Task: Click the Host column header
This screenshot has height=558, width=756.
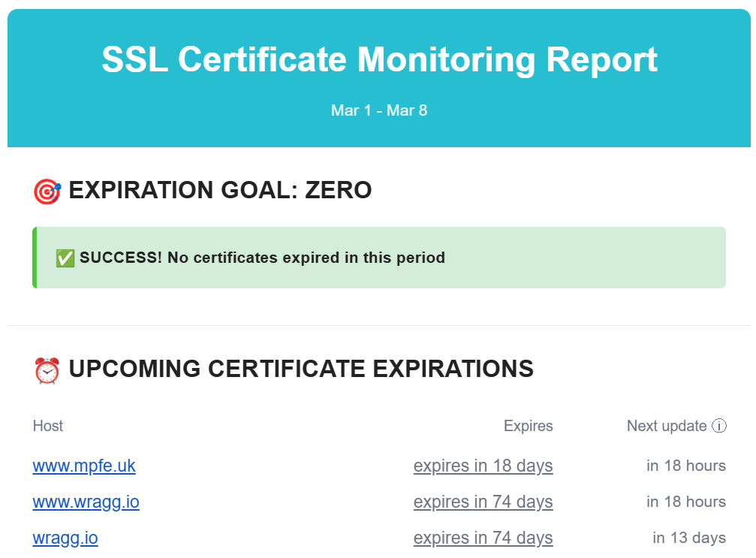Action: point(48,426)
